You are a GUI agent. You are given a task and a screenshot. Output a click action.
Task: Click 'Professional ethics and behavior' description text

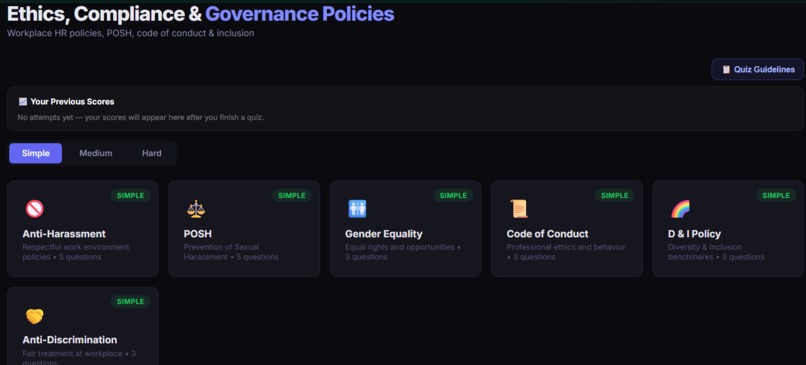[x=566, y=247]
